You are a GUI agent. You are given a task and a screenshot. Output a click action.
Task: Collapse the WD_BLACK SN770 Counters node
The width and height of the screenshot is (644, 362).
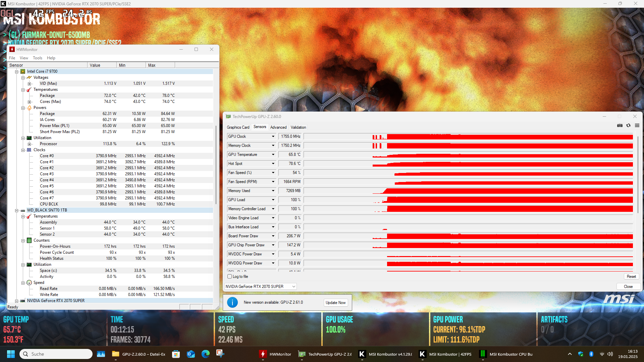pyautogui.click(x=23, y=241)
